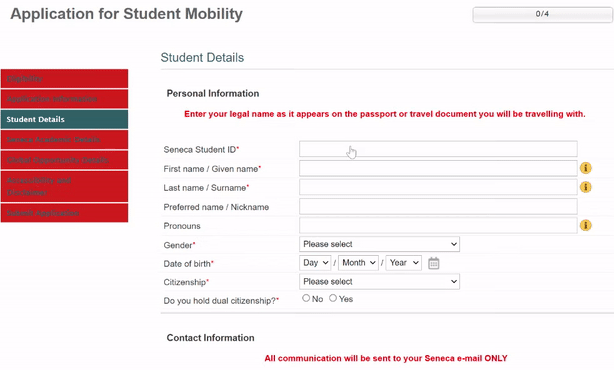Expand the Month dropdown for birth date
Screen dimensions: 614x370
(359, 263)
